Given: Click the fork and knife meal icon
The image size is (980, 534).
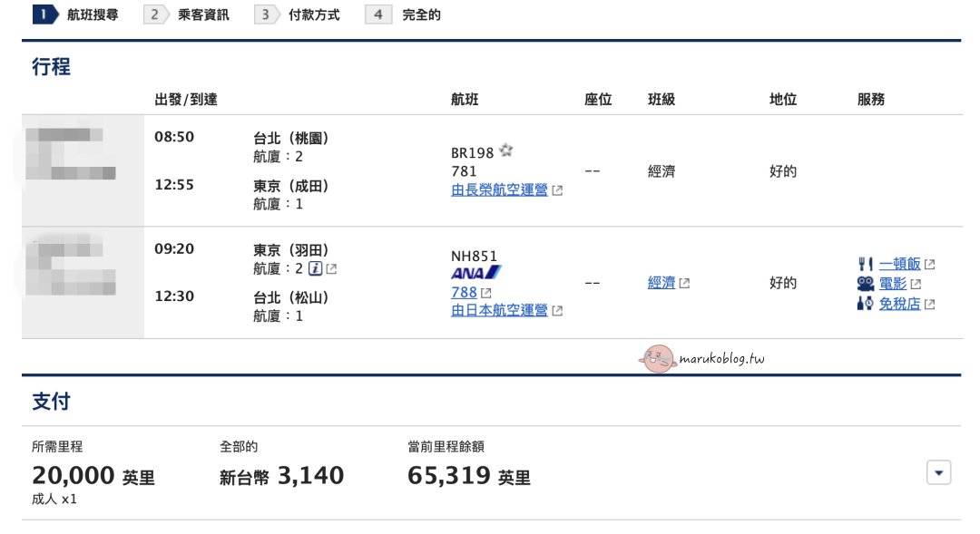Looking at the screenshot, I should tap(865, 264).
